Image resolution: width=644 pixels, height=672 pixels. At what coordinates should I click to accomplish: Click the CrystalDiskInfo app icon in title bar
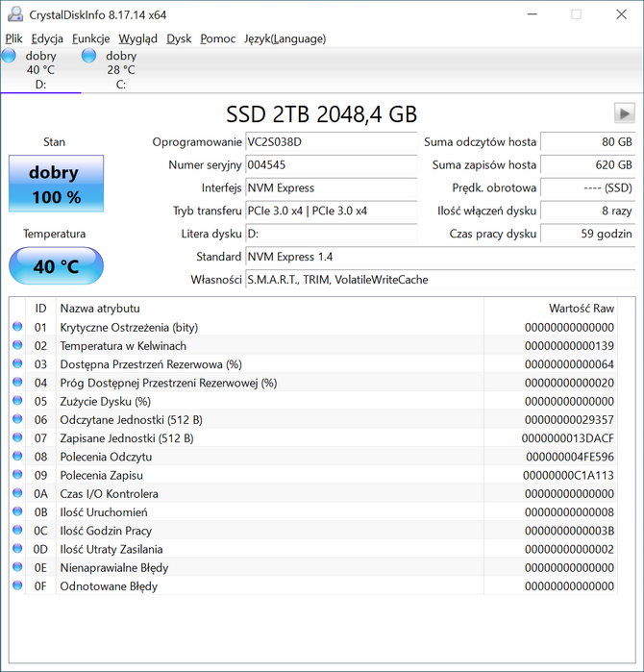pos(15,14)
